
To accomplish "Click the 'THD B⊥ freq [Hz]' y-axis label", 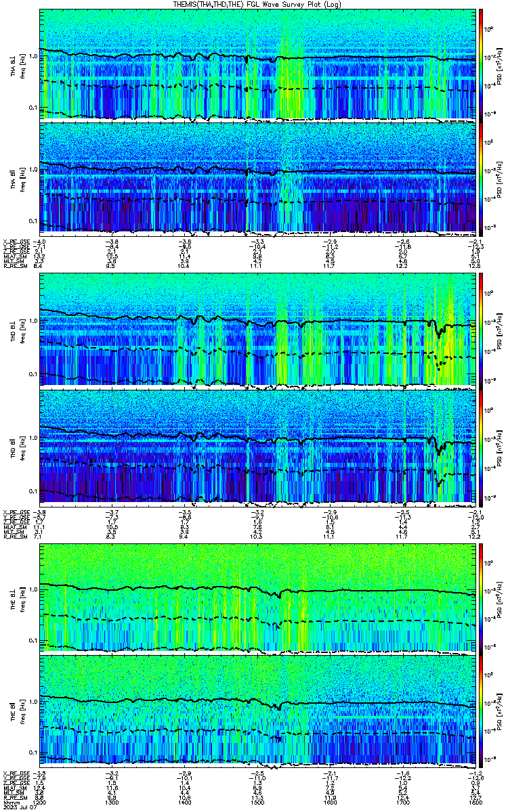I will coord(17,331).
